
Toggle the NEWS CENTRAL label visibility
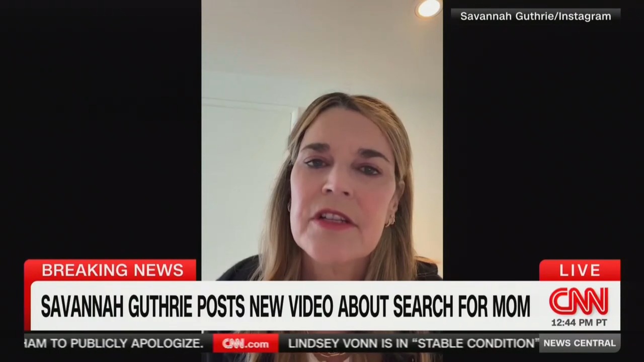(579, 343)
